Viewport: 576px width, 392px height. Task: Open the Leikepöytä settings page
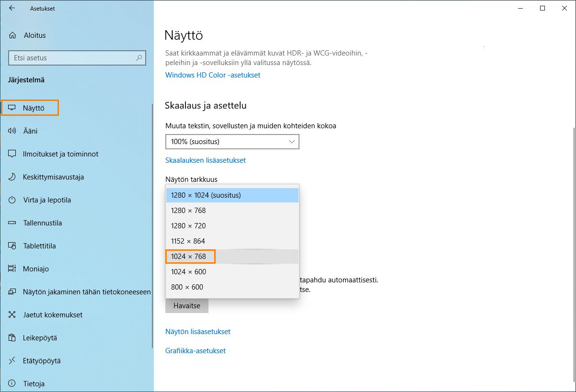[40, 338]
